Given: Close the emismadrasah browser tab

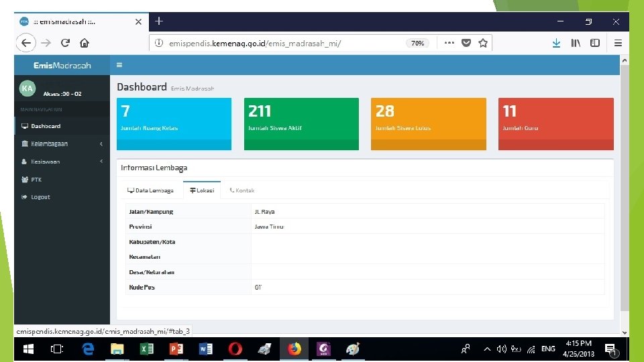Looking at the screenshot, I should coord(138,21).
